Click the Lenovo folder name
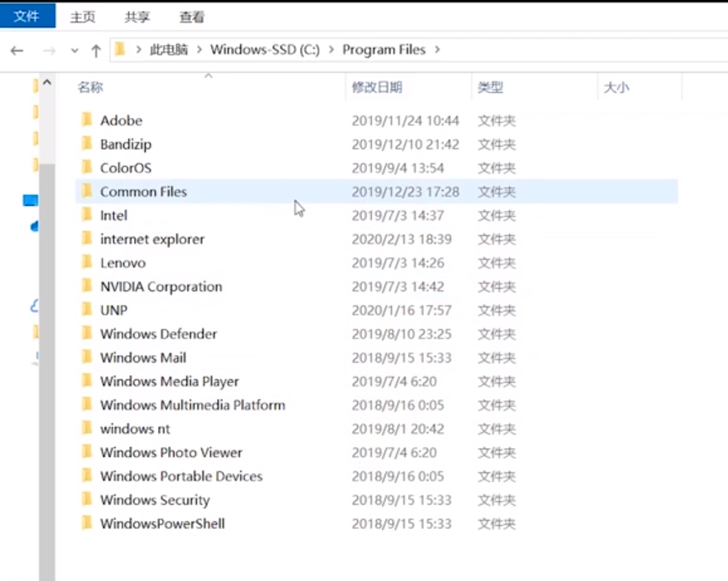 click(x=123, y=263)
